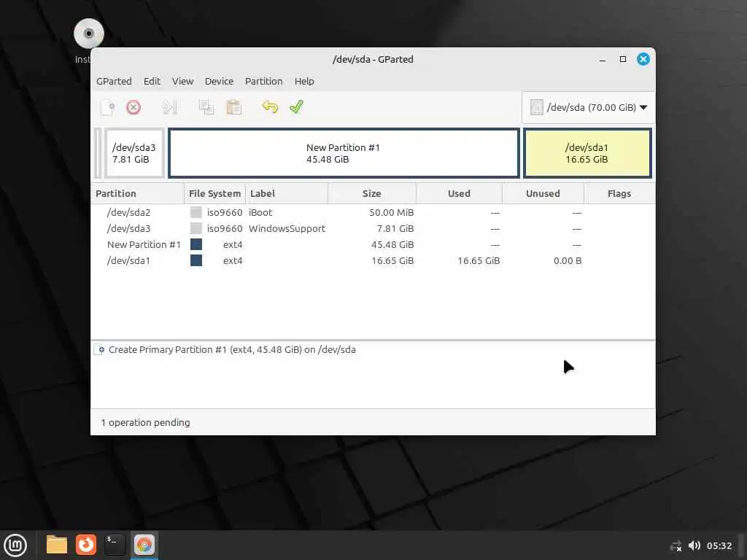Open the Edit menu
747x560 pixels.
(152, 82)
